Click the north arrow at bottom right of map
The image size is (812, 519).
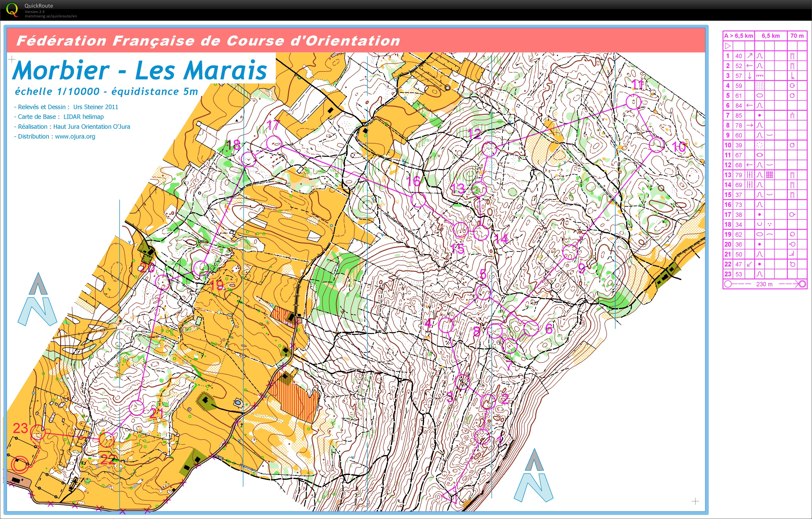coord(533,475)
